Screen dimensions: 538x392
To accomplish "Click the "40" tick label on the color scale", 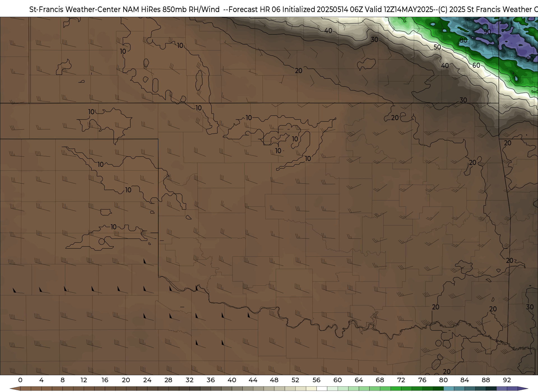I will click(x=232, y=380).
